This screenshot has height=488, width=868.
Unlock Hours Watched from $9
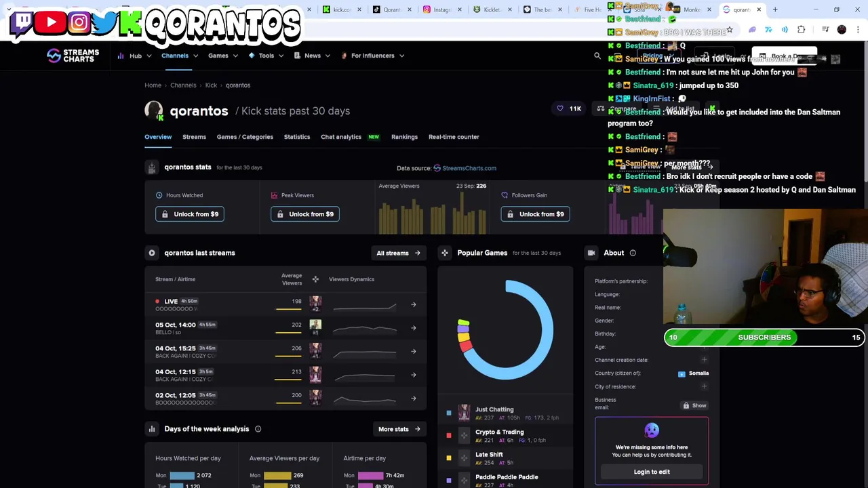pos(189,214)
